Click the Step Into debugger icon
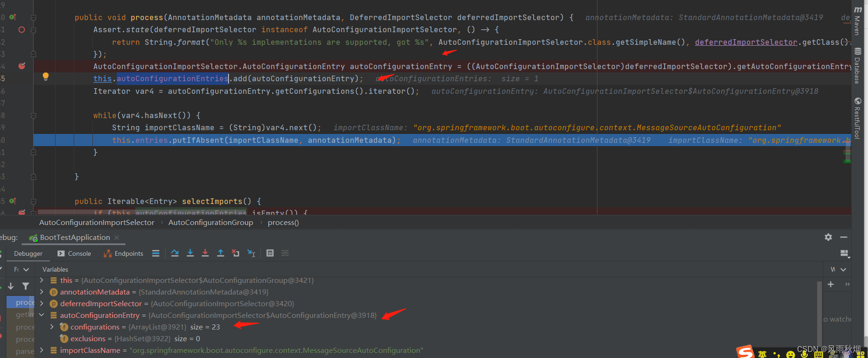The height and width of the screenshot is (358, 868). 190,253
